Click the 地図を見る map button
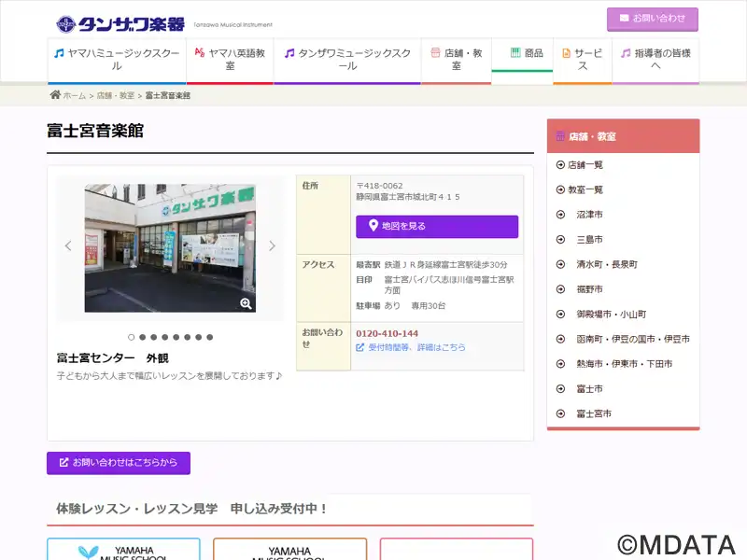747x560 pixels. click(436, 226)
